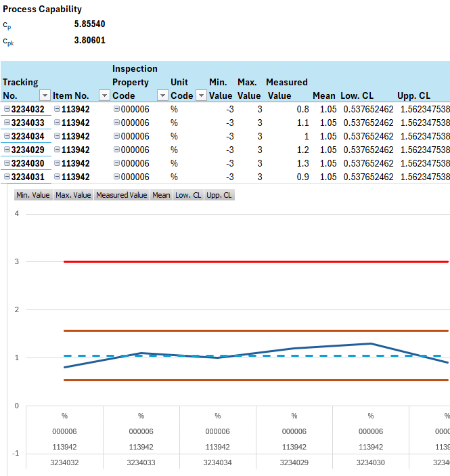Collapse tracking number 3234031 group
This screenshot has height=476, width=450.
(7, 177)
